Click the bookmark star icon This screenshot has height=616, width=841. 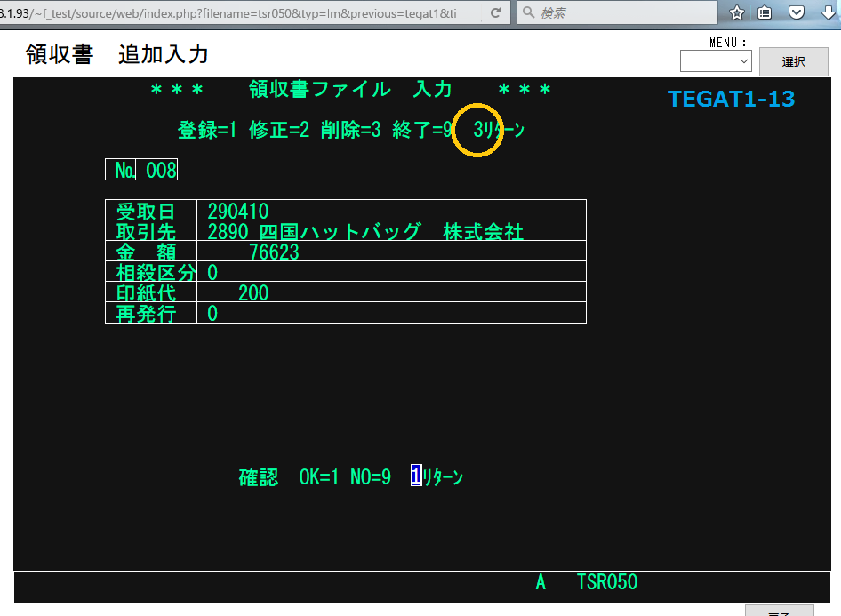737,13
